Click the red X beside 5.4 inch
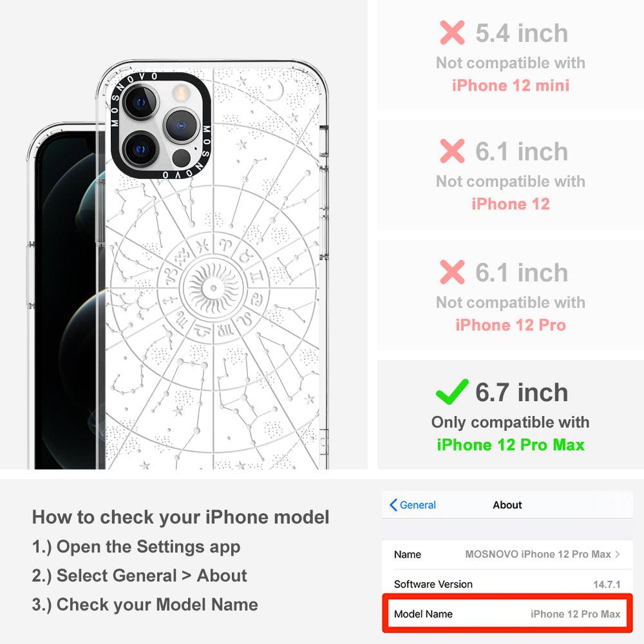The width and height of the screenshot is (644, 644). tap(452, 32)
